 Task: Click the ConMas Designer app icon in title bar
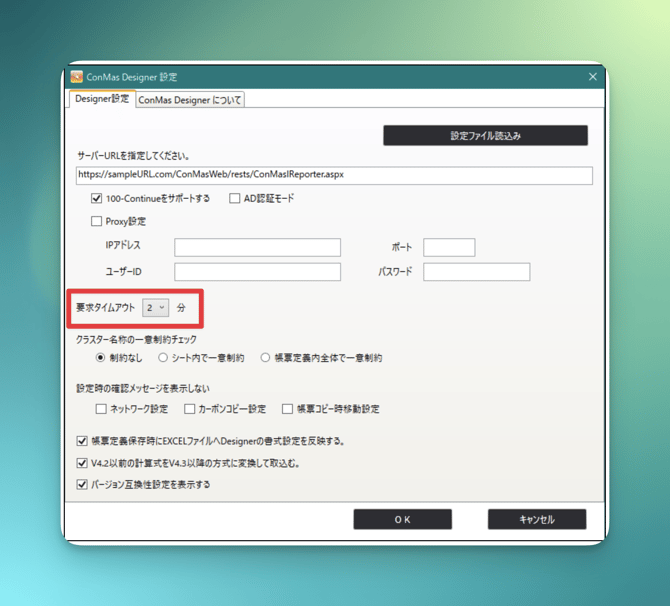point(77,77)
